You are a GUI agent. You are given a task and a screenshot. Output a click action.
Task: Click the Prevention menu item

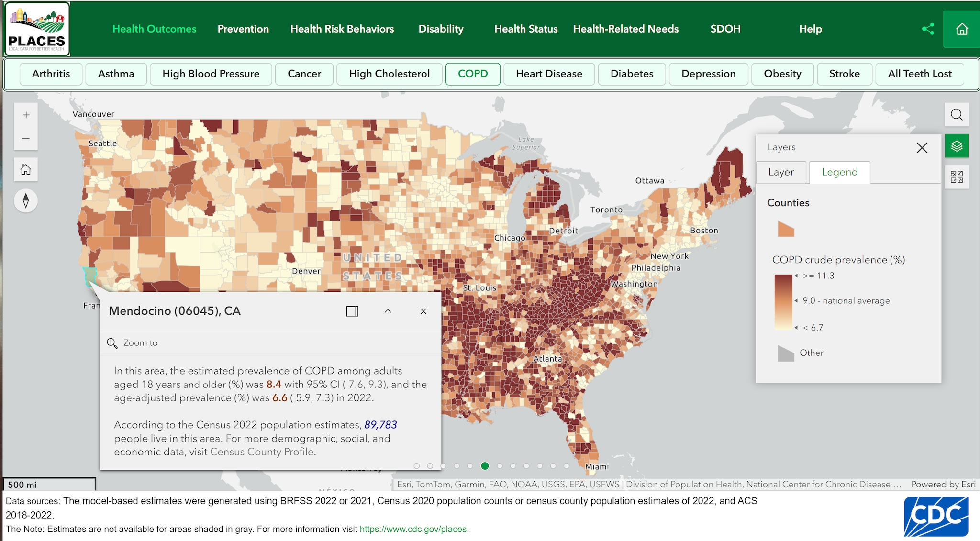244,28
